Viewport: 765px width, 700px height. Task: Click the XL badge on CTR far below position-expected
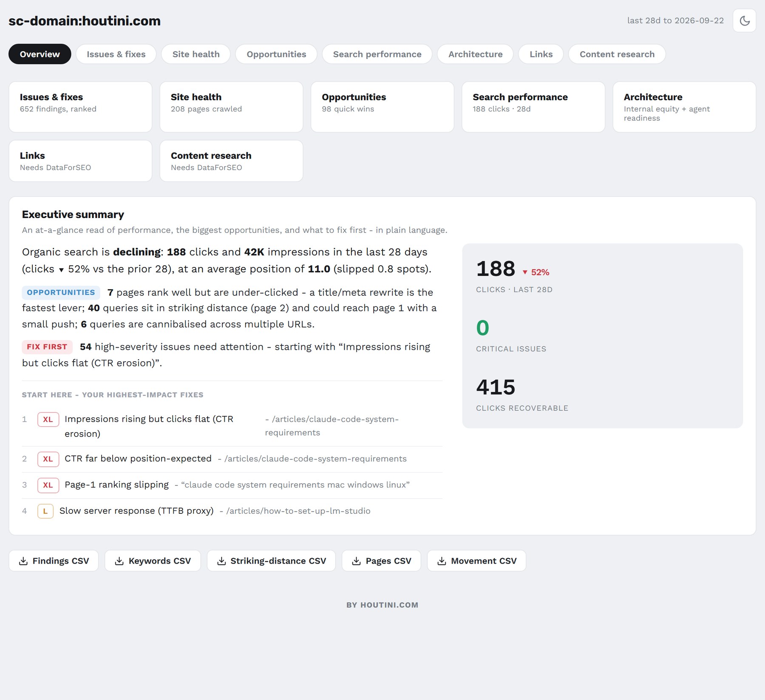point(48,459)
